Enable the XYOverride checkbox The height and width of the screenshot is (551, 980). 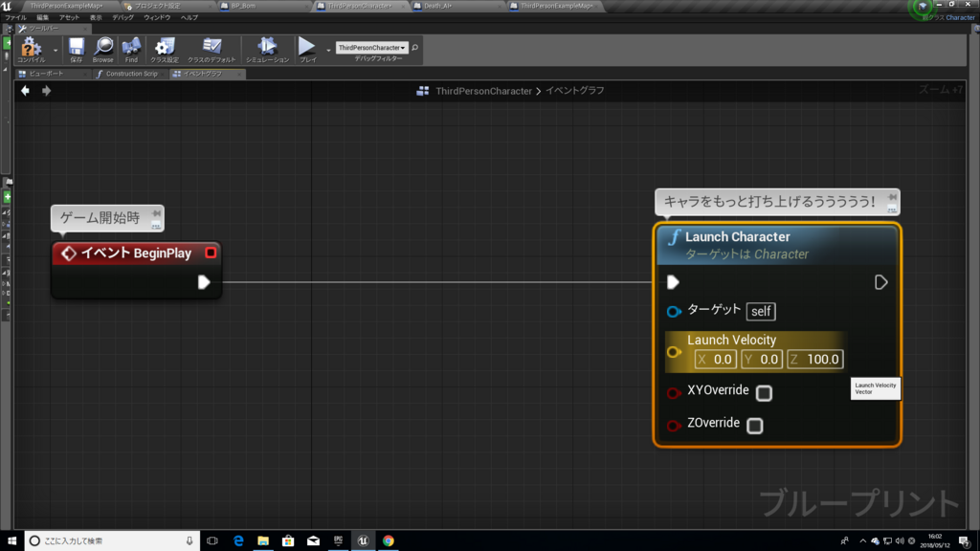[764, 393]
